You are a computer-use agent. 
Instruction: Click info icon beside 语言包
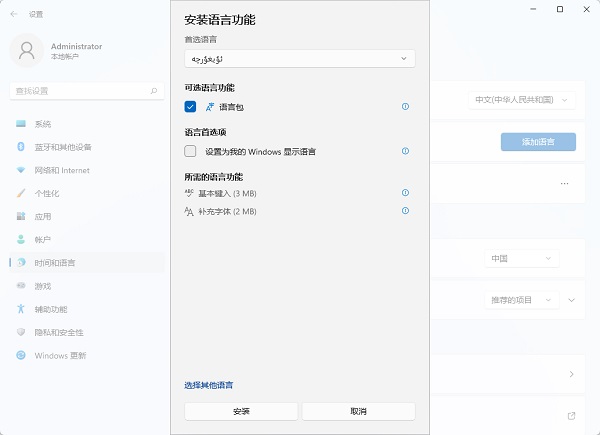[x=405, y=106]
